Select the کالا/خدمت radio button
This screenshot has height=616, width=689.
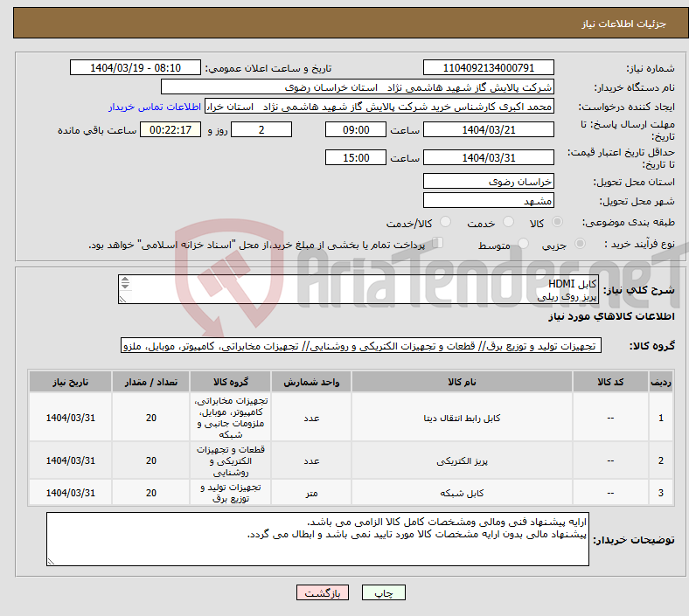tap(445, 222)
